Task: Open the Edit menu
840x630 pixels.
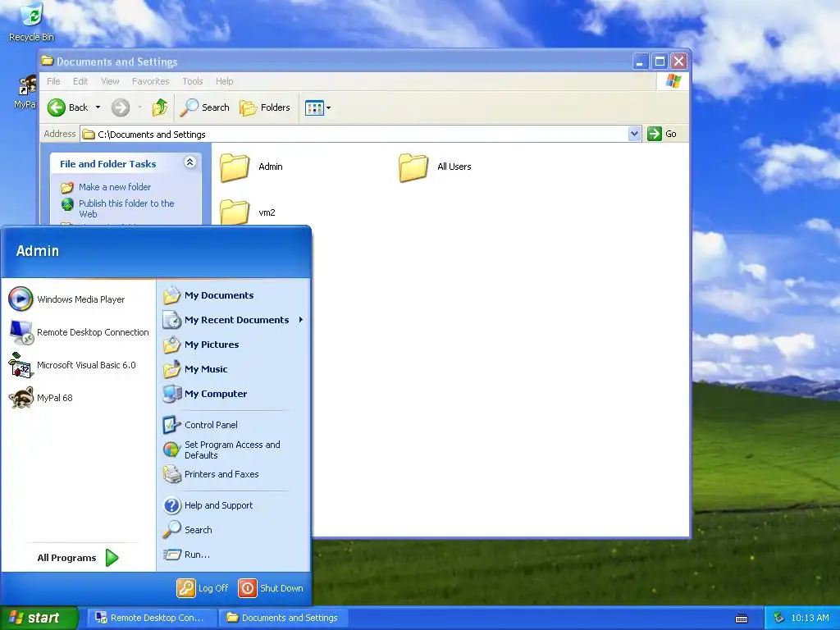Action: 80,81
